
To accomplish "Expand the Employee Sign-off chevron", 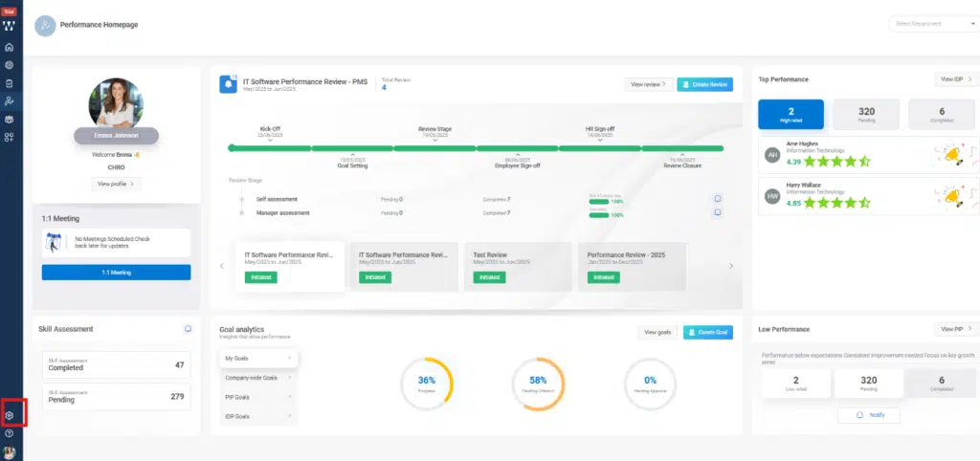I will click(518, 154).
